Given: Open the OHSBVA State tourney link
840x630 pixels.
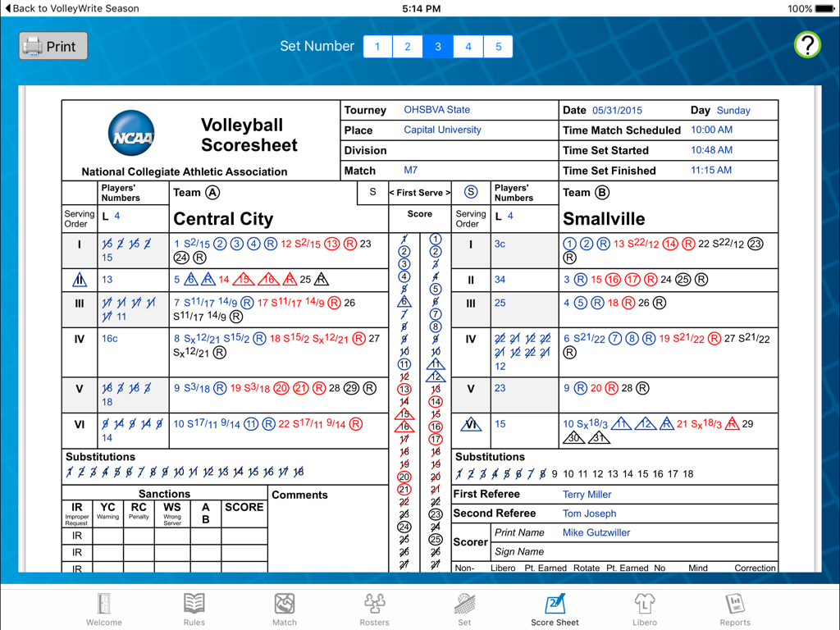Looking at the screenshot, I should 436,109.
